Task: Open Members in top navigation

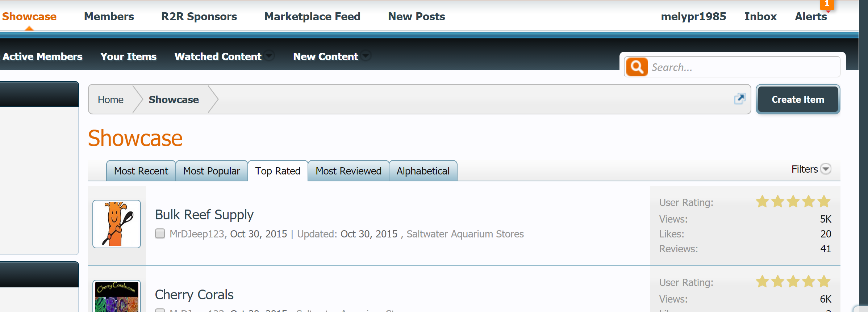Action: click(x=109, y=16)
